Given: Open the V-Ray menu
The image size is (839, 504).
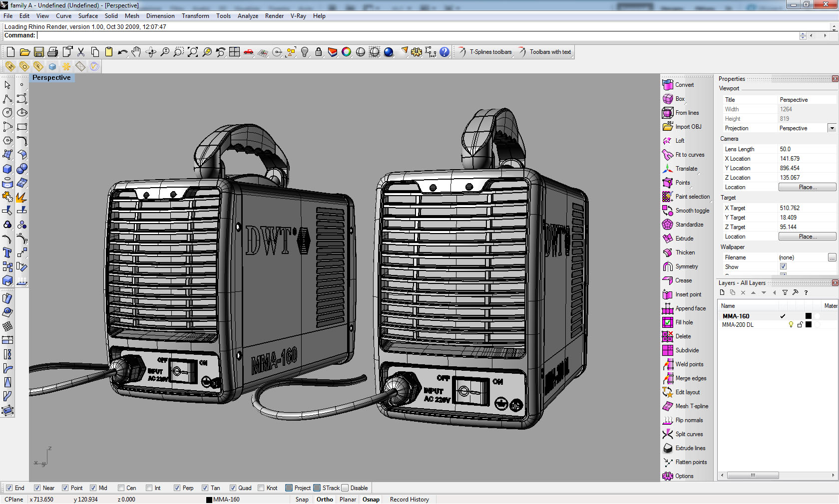Looking at the screenshot, I should 298,16.
